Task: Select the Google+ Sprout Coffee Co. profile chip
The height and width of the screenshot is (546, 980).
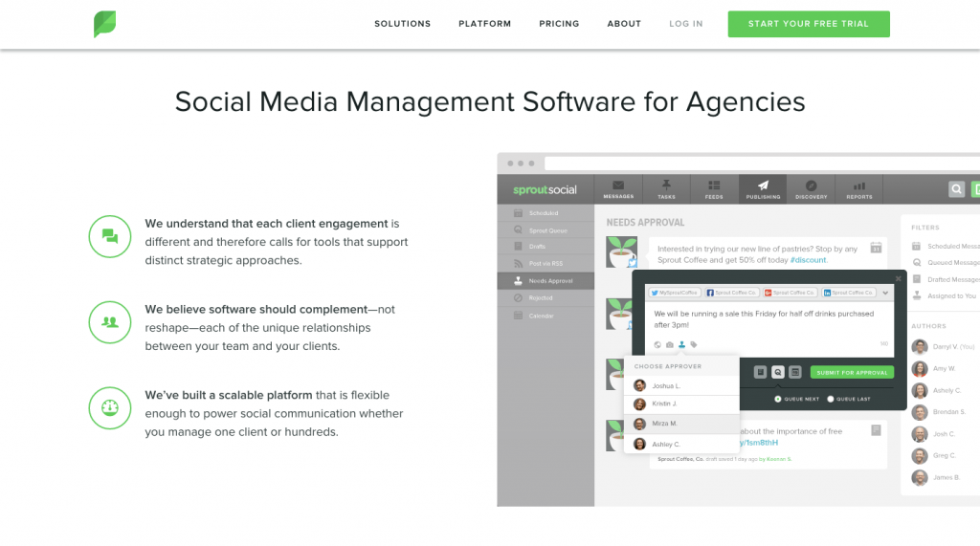Action: point(790,293)
